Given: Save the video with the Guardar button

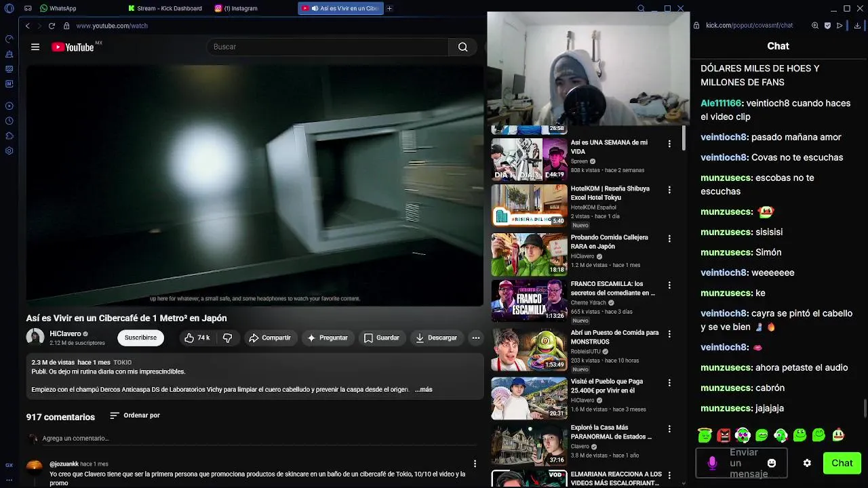Looking at the screenshot, I should pos(382,338).
